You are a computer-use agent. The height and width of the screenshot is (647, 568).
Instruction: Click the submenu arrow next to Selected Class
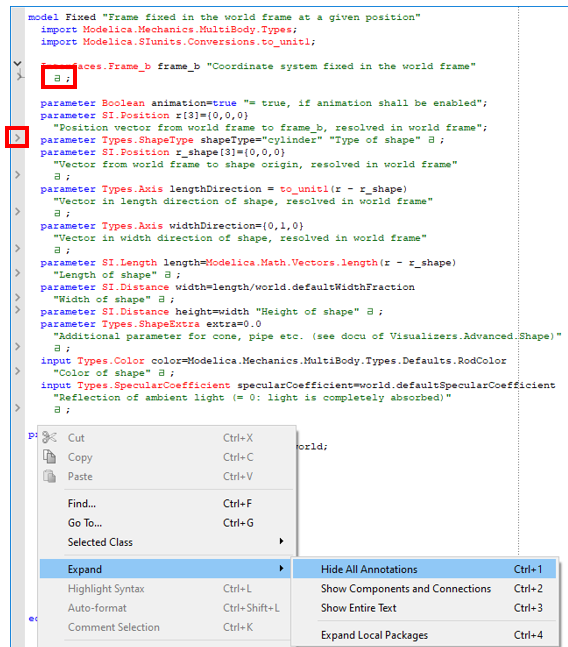[281, 541]
